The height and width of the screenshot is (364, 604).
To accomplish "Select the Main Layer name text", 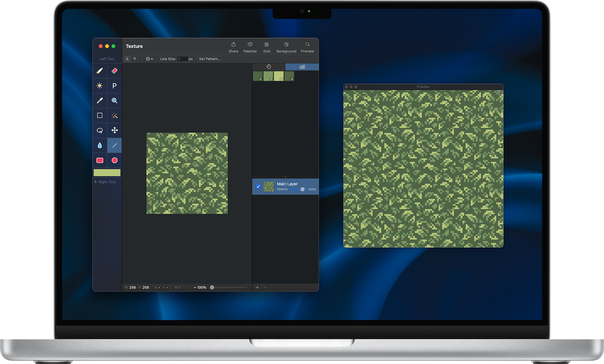I will click(x=287, y=184).
